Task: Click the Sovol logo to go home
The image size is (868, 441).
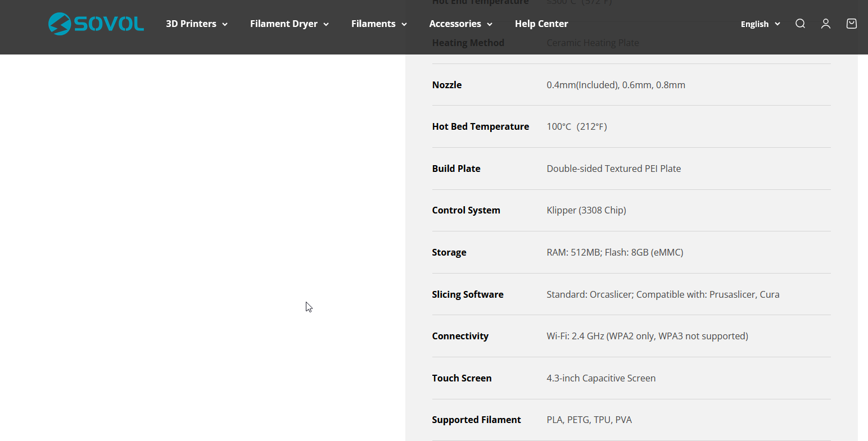Action: pyautogui.click(x=96, y=24)
